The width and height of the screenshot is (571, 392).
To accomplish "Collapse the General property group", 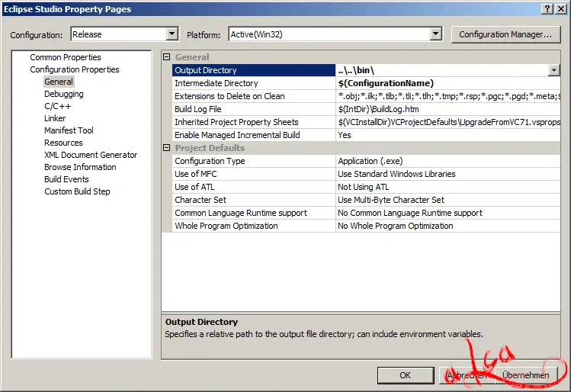I will point(167,57).
